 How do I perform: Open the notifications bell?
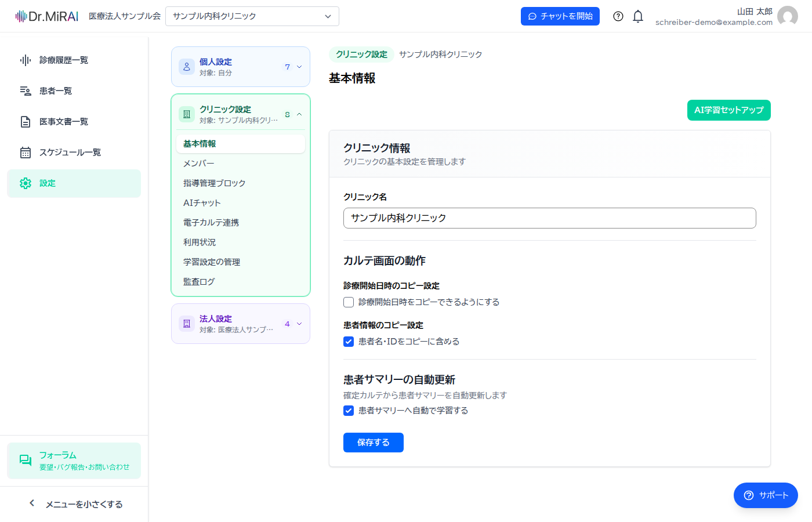638,16
